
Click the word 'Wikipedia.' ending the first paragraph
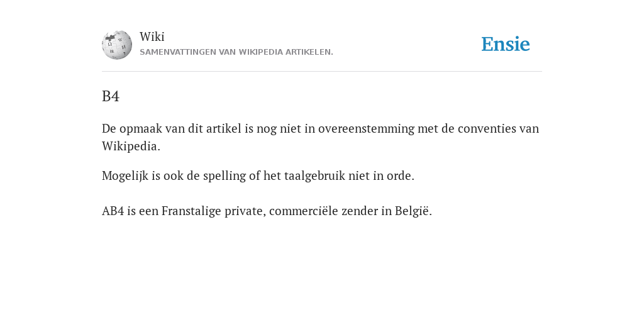(131, 146)
